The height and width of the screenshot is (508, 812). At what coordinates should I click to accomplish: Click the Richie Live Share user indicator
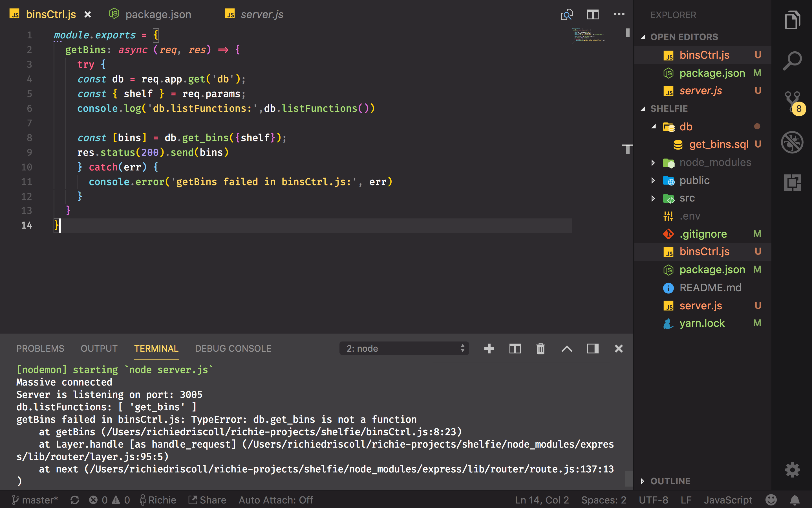(158, 500)
